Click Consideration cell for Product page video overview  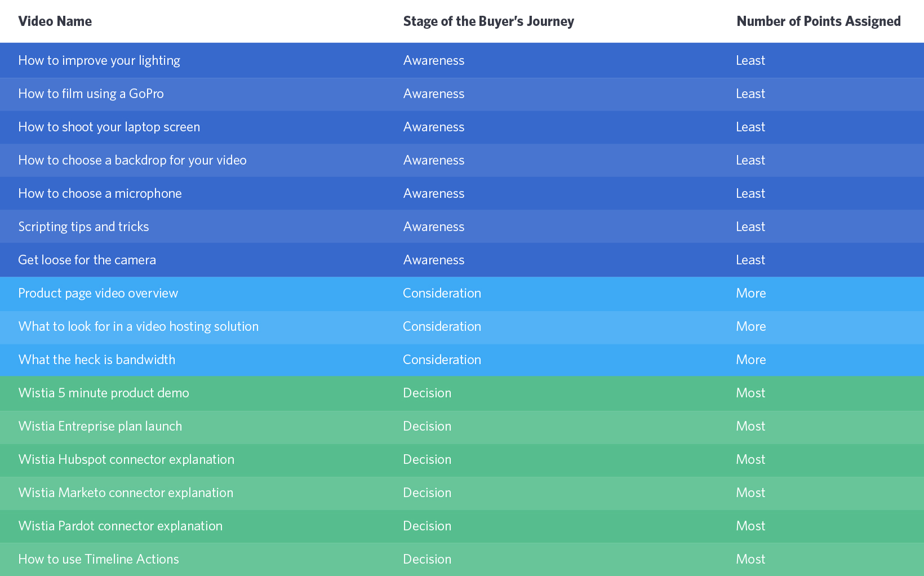tap(442, 293)
